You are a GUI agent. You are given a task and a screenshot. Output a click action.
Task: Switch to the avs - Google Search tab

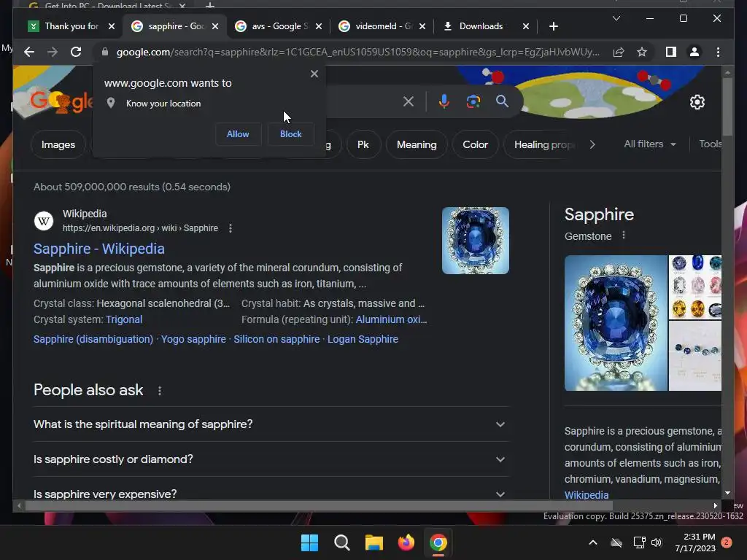tap(278, 26)
